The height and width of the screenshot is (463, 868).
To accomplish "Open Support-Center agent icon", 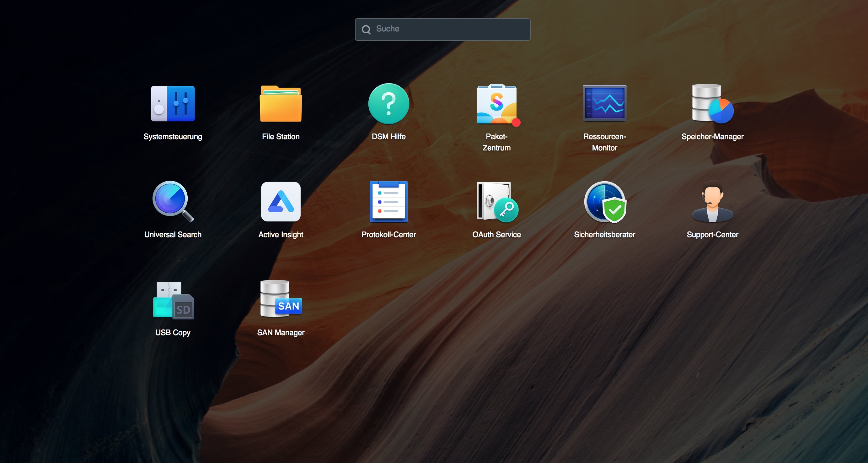I will (x=712, y=201).
